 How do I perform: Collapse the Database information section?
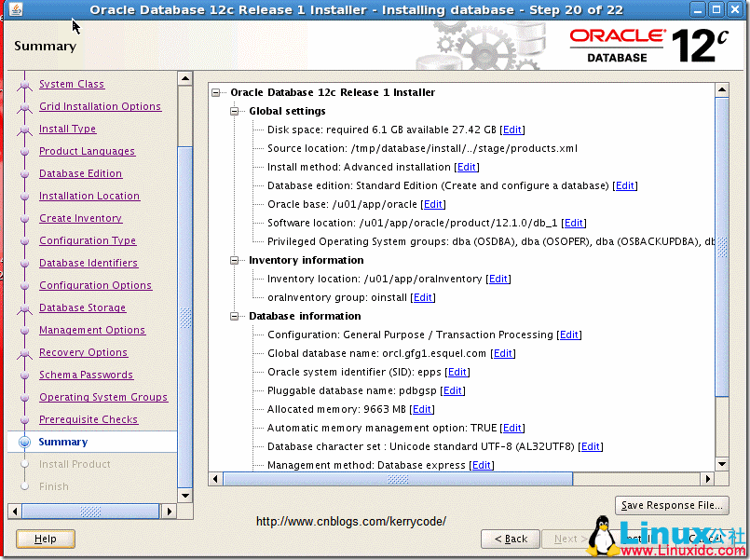point(232,316)
